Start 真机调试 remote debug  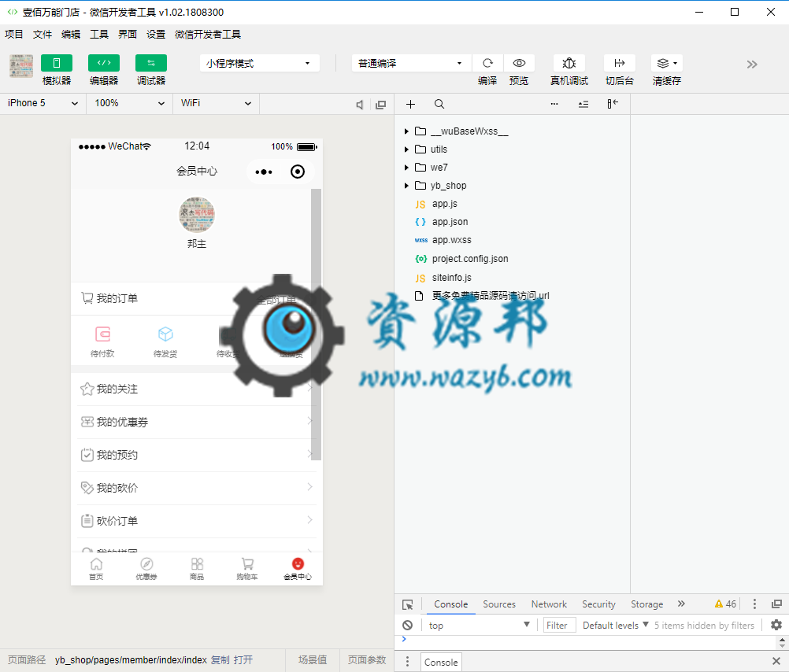[x=569, y=64]
